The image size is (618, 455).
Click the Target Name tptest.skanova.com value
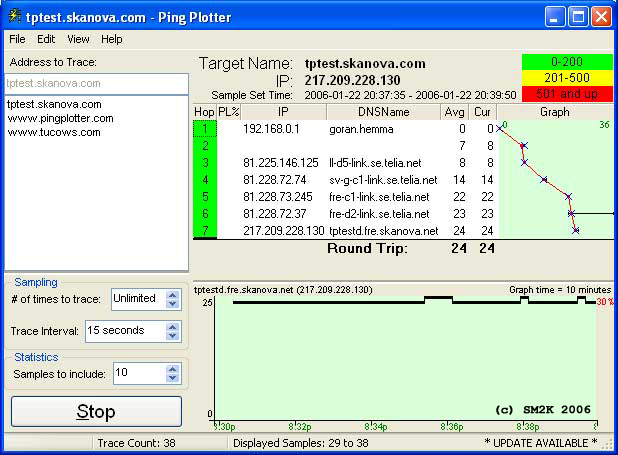[365, 63]
